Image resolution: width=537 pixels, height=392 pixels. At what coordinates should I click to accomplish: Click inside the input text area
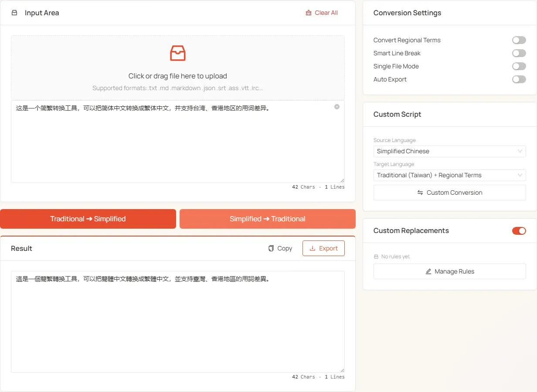(178, 142)
